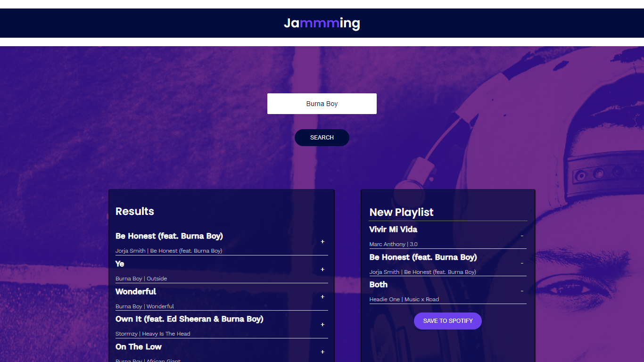Add Own It track with plus
Viewport: 644px width, 362px height.
tap(322, 324)
